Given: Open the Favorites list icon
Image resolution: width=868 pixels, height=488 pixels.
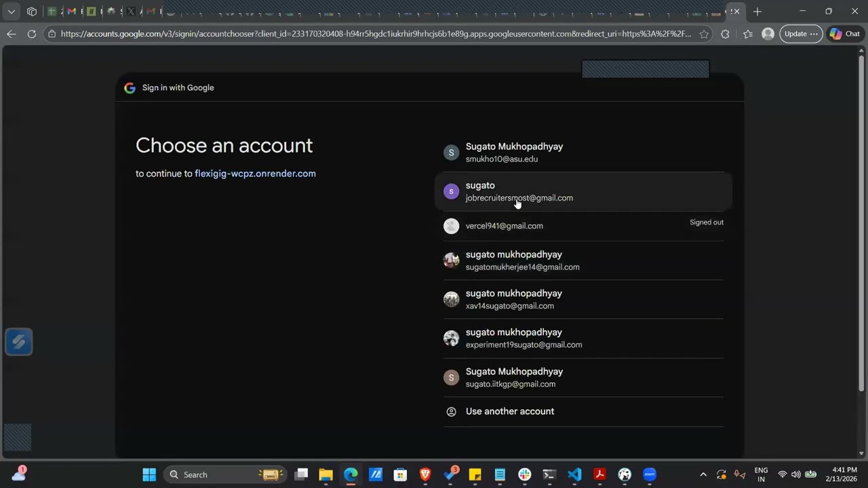Looking at the screenshot, I should [747, 34].
